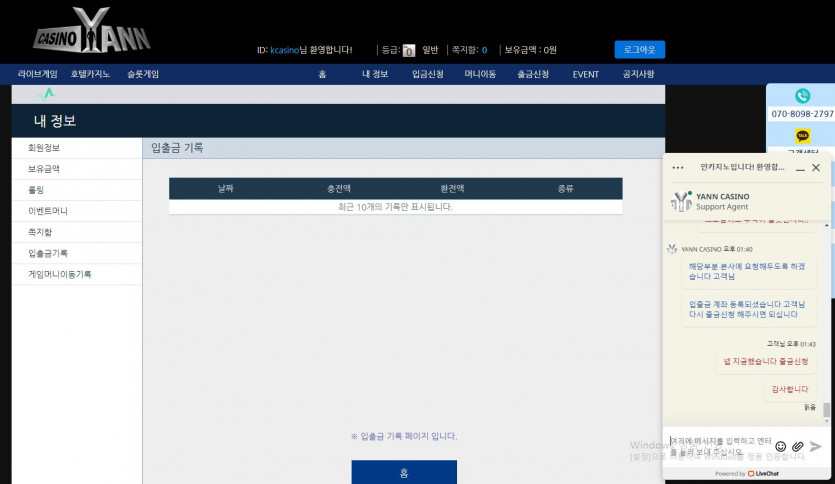Click the 날짜 column header
This screenshot has height=484, width=835.
[x=225, y=188]
